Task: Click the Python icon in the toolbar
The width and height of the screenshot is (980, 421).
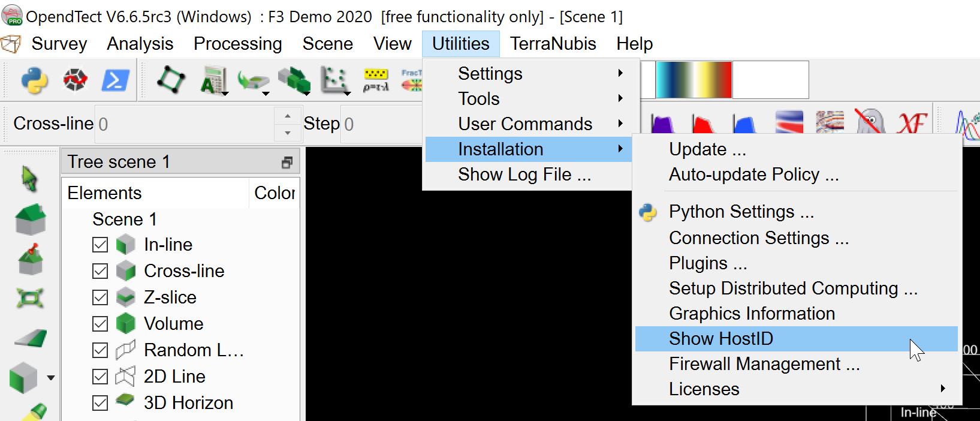Action: pos(34,80)
